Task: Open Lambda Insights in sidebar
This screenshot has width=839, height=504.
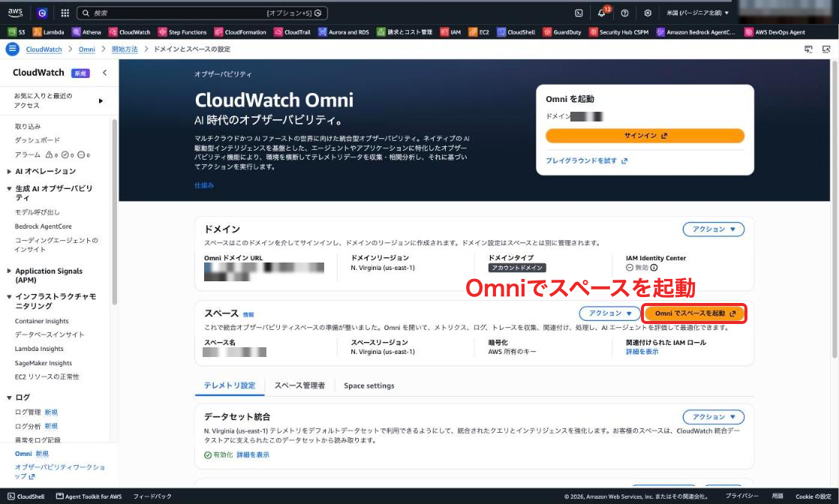Action: click(x=39, y=348)
